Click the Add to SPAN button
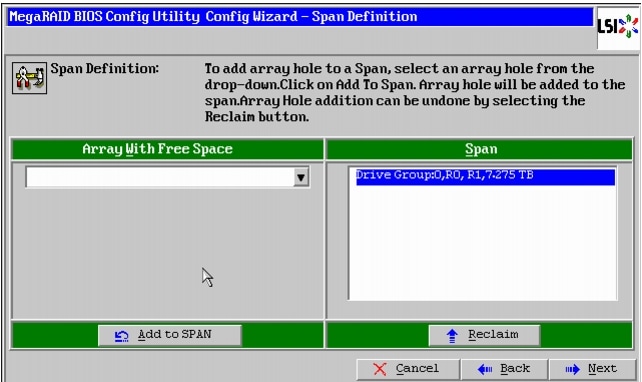Screen dimensions: 642x382 pos(170,335)
